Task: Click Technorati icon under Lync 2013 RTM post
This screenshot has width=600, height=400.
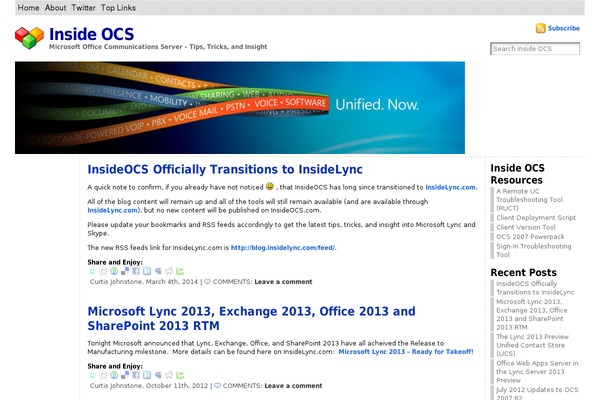Action: 180,375
